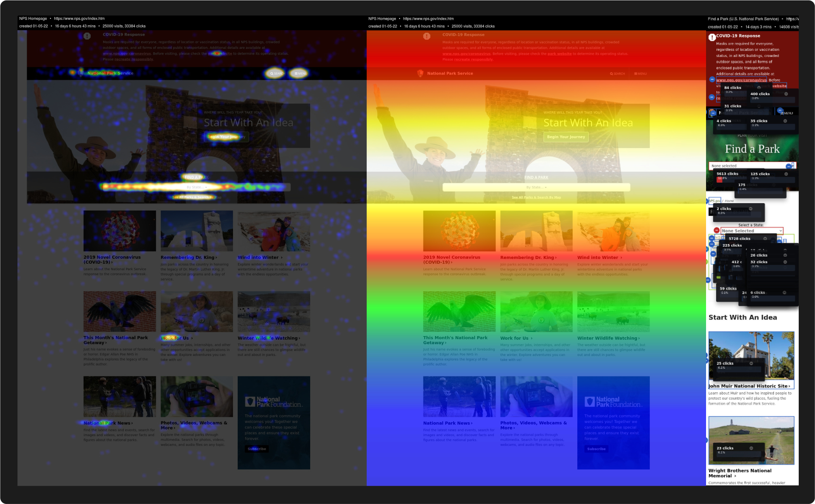Click the 5613 clicks red percentage bar

tap(720, 179)
